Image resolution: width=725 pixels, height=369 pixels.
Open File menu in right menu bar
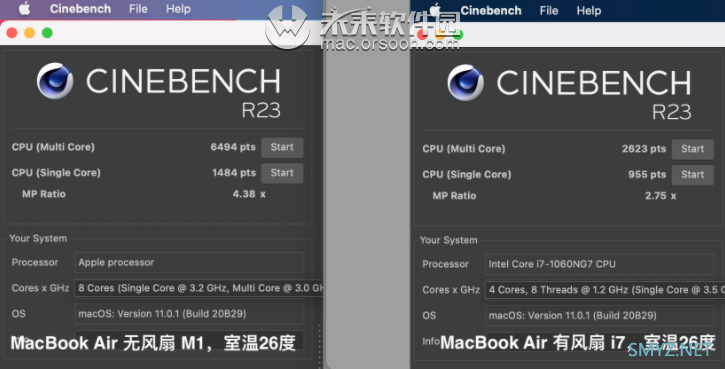549,11
